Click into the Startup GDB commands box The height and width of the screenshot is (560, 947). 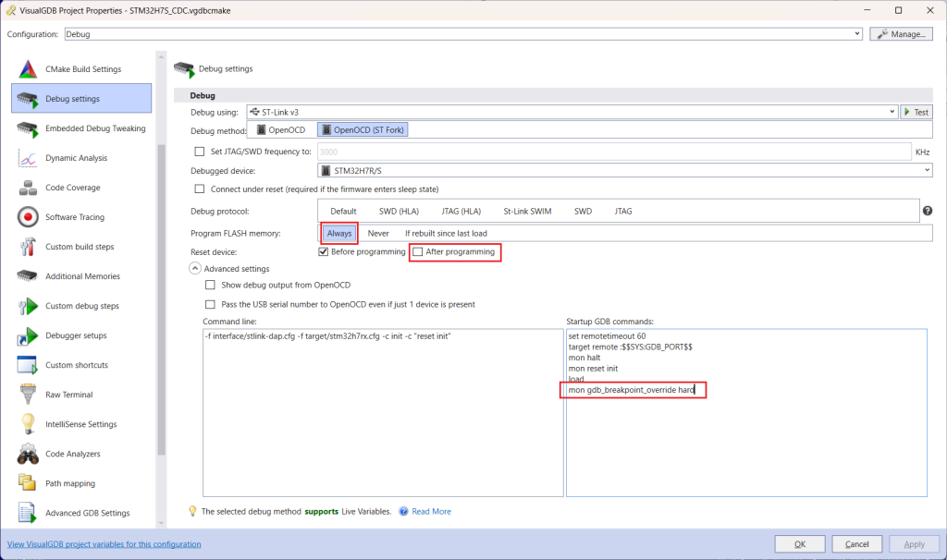point(746,413)
